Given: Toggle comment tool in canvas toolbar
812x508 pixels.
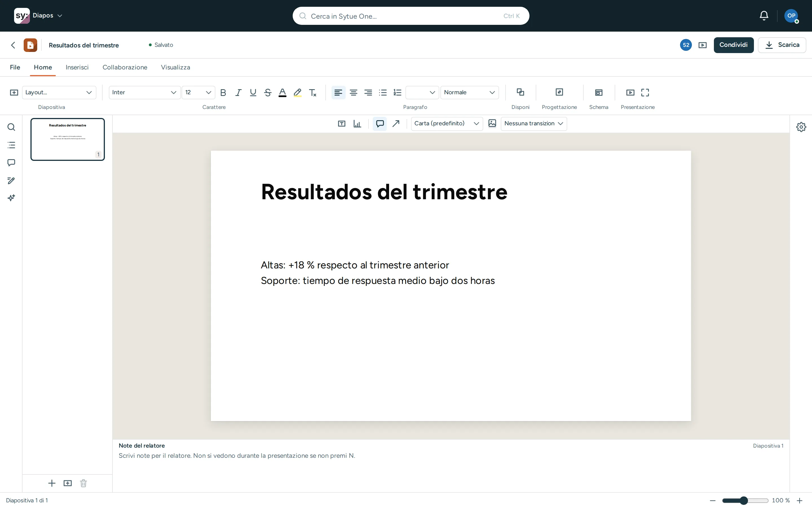Looking at the screenshot, I should (x=380, y=124).
